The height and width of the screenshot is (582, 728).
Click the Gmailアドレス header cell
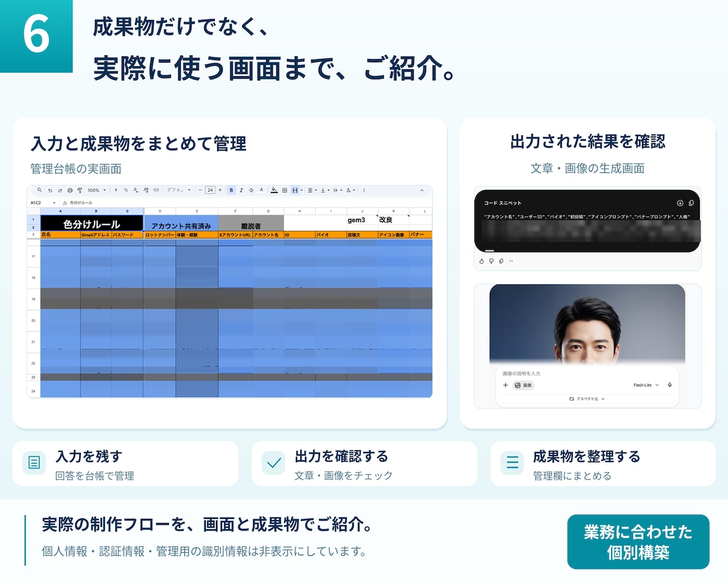tap(95, 235)
